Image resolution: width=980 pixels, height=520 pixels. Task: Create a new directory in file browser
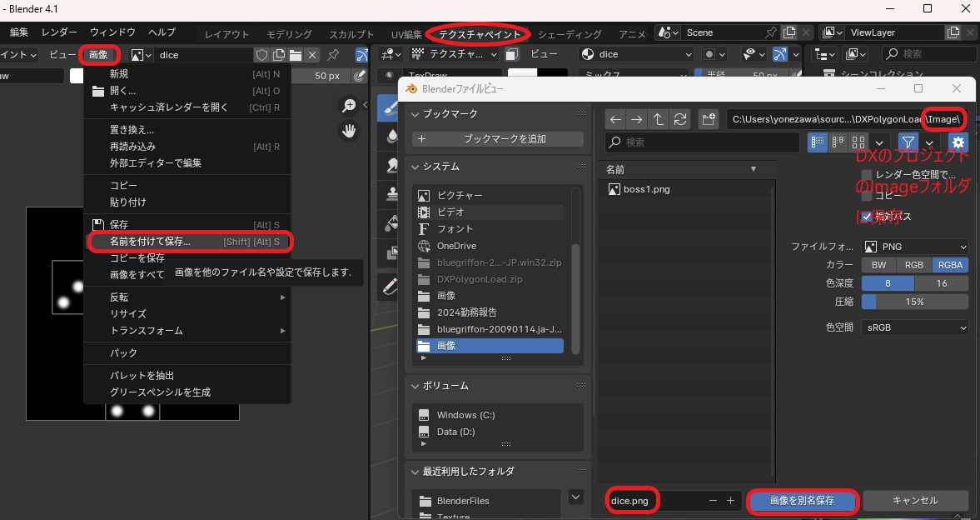pyautogui.click(x=708, y=119)
